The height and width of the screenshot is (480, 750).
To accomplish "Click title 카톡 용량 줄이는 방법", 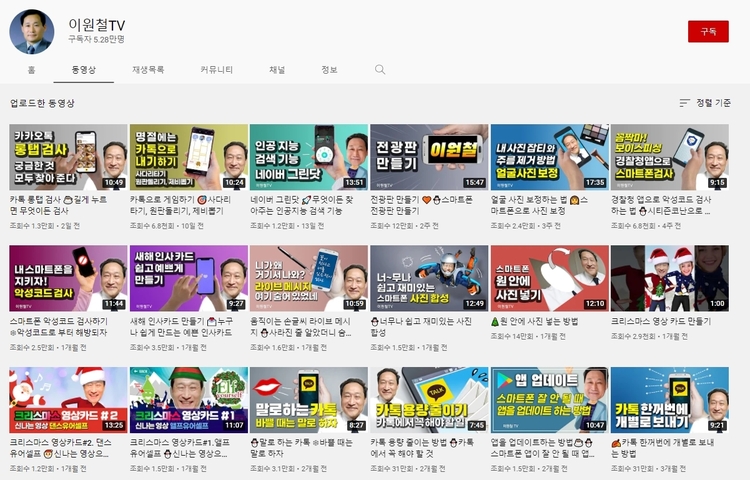I will pos(421,448).
